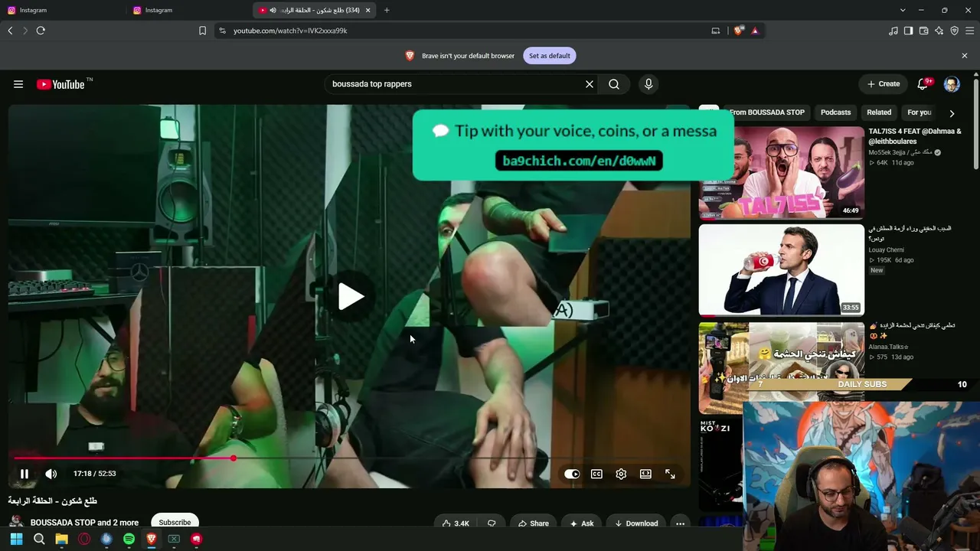980x551 pixels.
Task: Open the Brave main menu
Action: (x=970, y=31)
